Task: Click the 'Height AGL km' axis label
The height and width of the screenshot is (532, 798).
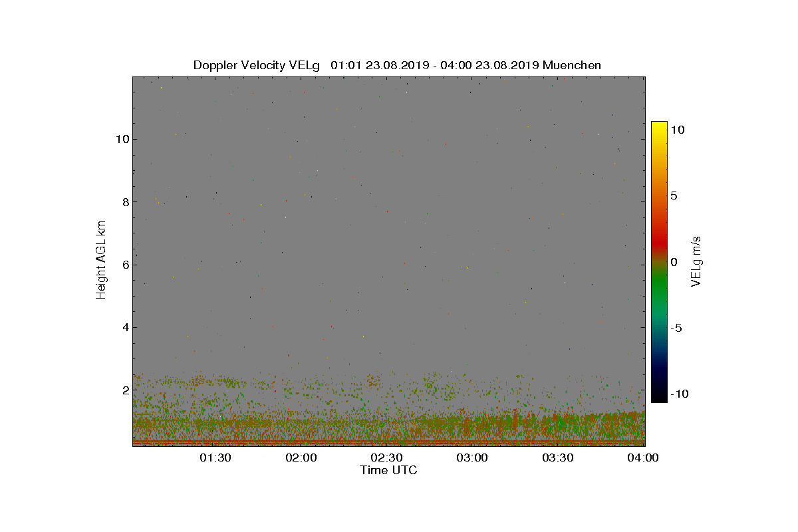Action: 101,260
